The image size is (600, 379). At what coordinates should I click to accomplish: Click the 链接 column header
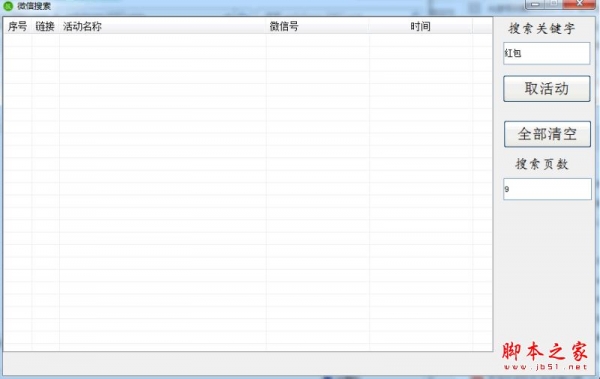(x=46, y=26)
